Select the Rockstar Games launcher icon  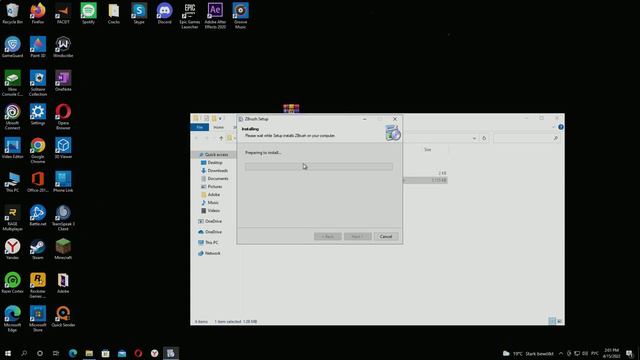[x=38, y=285]
